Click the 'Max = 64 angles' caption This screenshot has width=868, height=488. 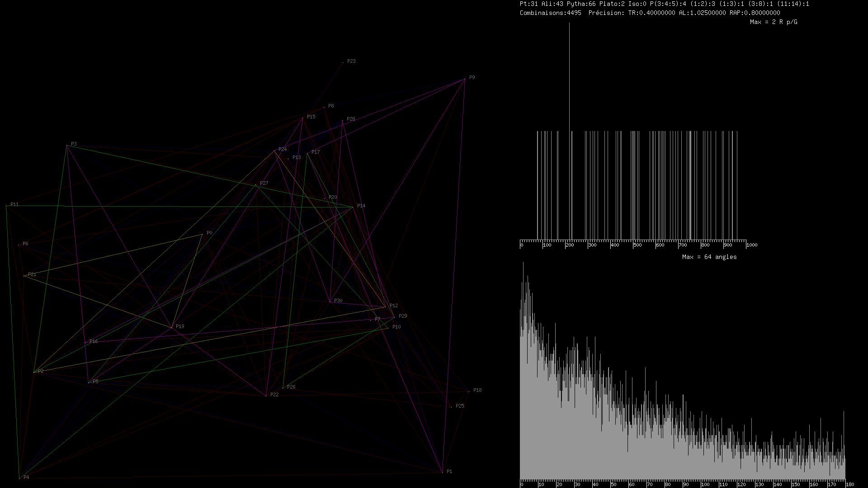point(709,257)
